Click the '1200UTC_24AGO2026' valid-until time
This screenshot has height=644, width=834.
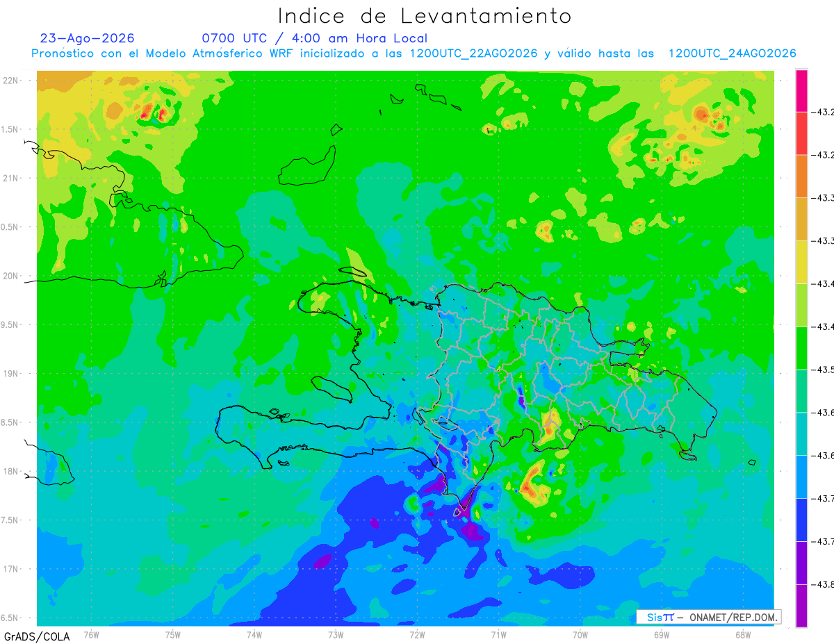732,53
